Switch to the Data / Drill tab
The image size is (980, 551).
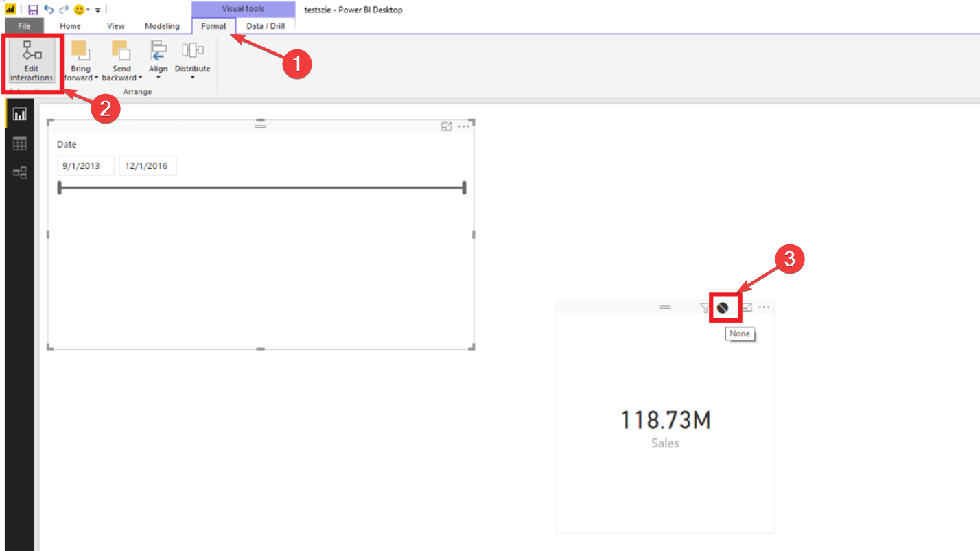[x=266, y=26]
